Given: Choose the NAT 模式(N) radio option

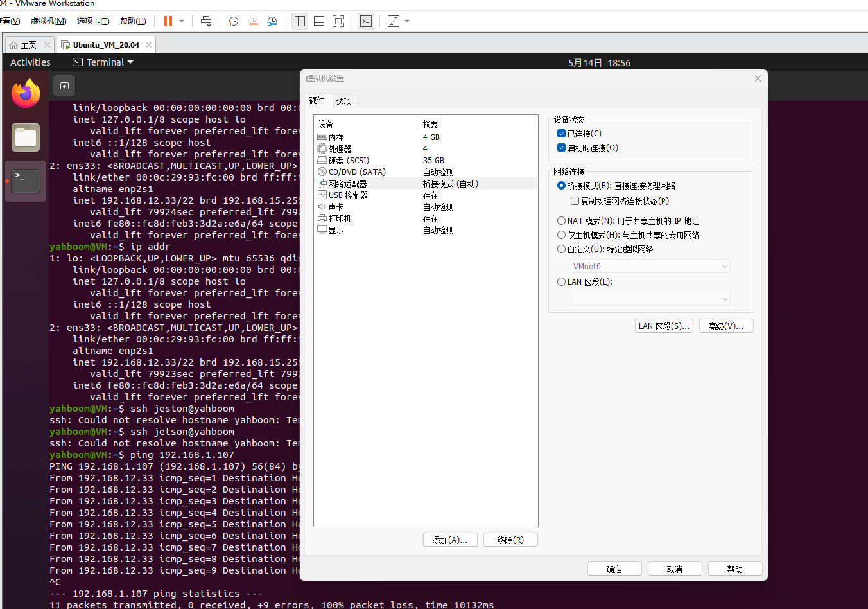Looking at the screenshot, I should (x=562, y=221).
